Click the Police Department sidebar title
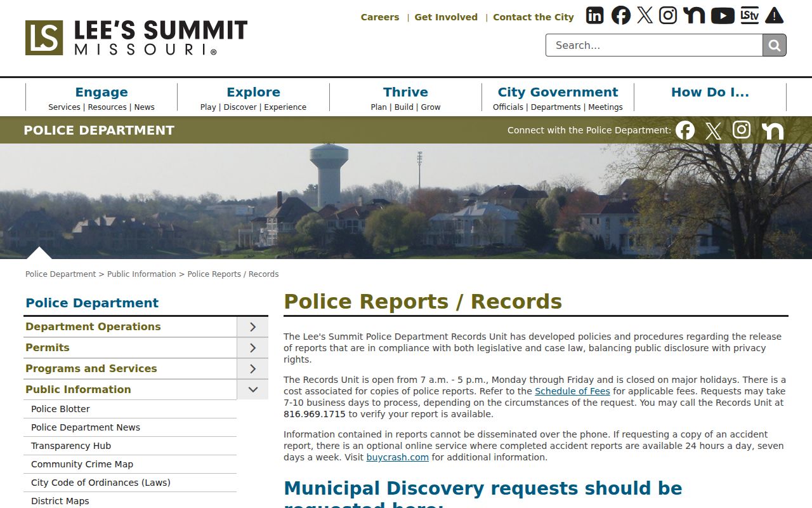 [x=92, y=303]
